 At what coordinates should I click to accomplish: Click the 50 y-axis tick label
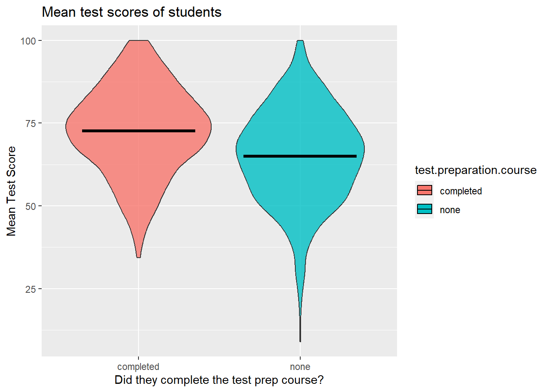coord(31,206)
